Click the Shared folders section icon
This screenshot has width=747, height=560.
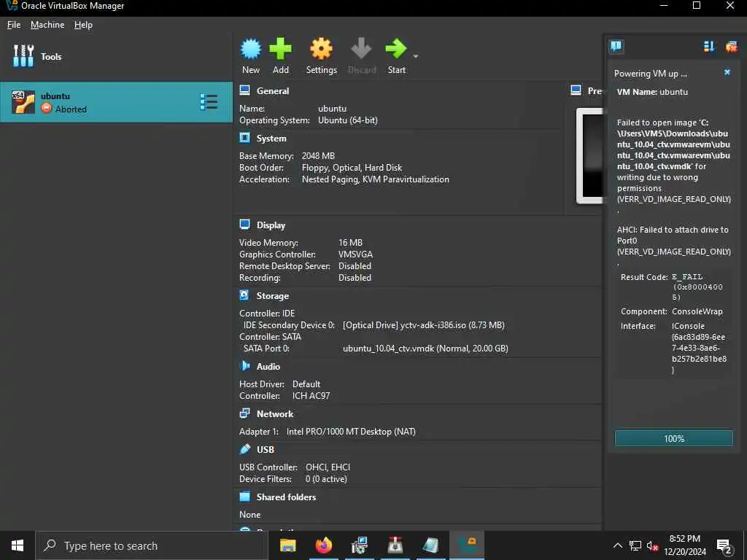pos(244,497)
